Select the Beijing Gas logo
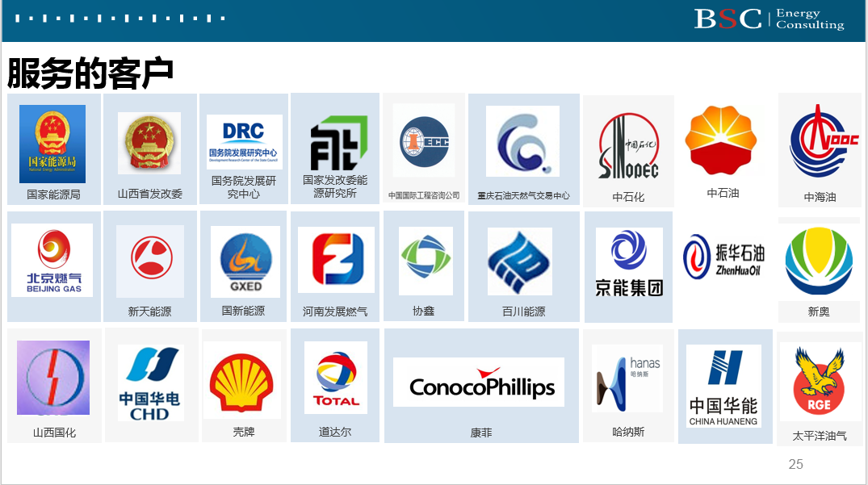The height and width of the screenshot is (485, 868). 52,261
